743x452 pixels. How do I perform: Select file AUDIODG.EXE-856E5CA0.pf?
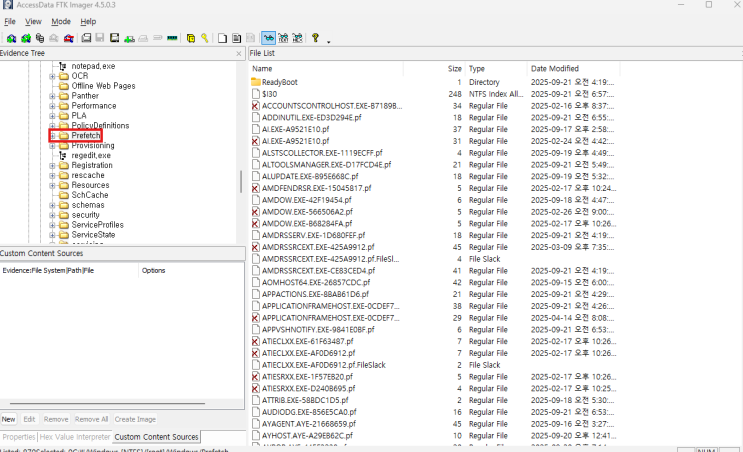click(x=309, y=412)
